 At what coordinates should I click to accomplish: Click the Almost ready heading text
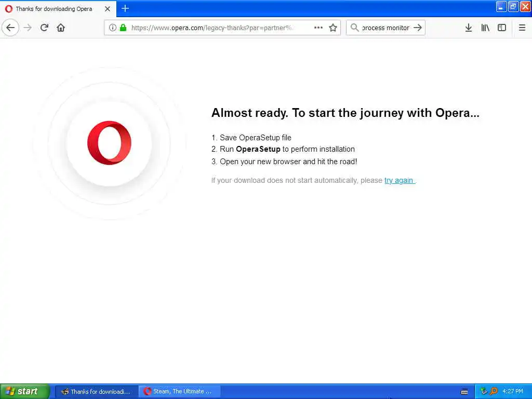coord(345,113)
